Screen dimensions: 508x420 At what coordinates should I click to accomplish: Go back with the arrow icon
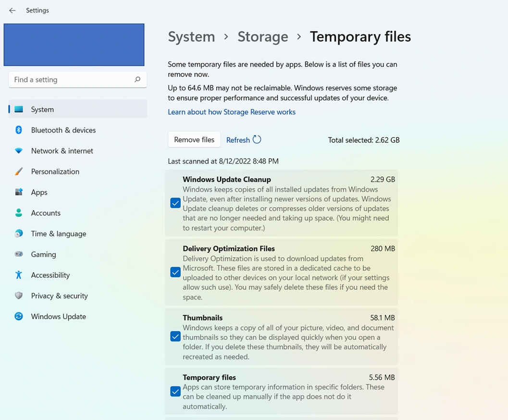(12, 11)
